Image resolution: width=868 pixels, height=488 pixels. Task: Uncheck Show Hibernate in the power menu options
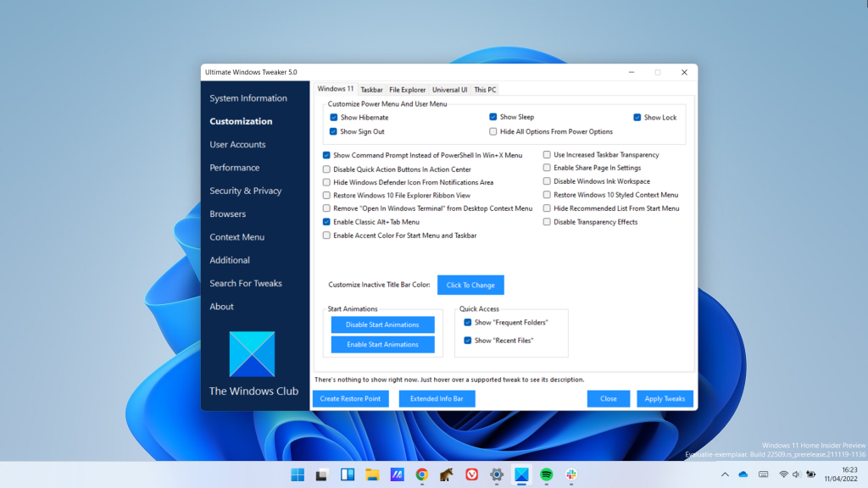332,117
